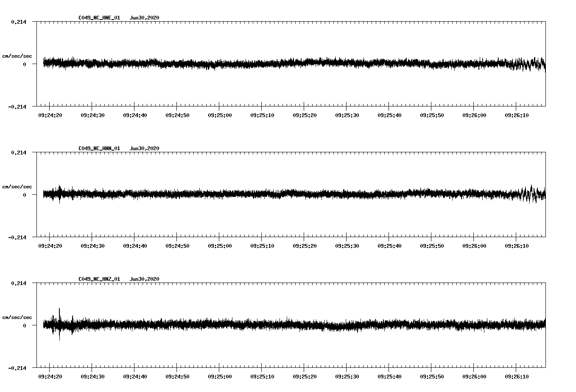
Task: Click the 0.214 upper limit of the HNE plot
Action: point(19,22)
